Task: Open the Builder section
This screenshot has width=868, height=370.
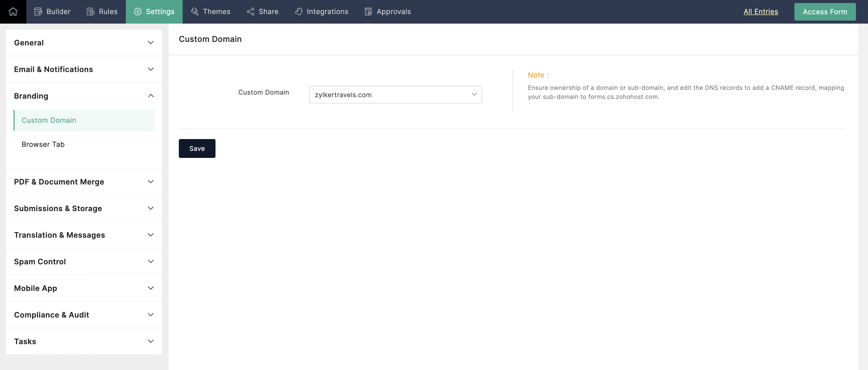Action: click(52, 12)
